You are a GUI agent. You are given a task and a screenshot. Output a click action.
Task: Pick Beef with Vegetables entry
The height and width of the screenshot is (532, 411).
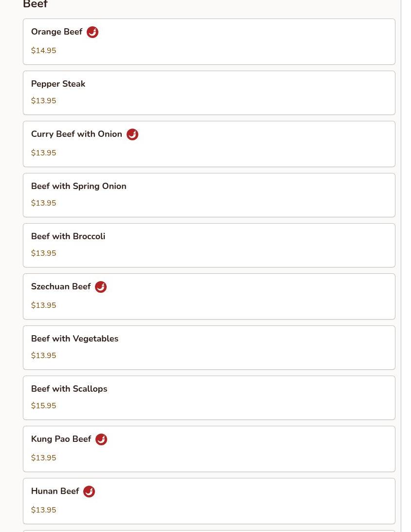(x=75, y=339)
